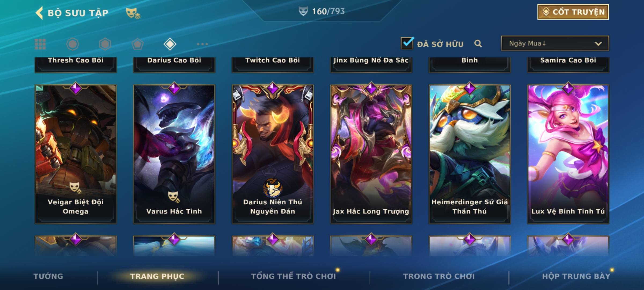Switch to the Tổng Thể Trò Chơi tab

tap(294, 276)
